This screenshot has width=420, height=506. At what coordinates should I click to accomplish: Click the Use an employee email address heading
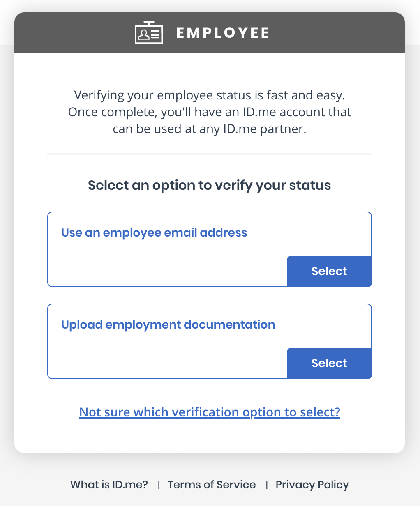pos(154,232)
